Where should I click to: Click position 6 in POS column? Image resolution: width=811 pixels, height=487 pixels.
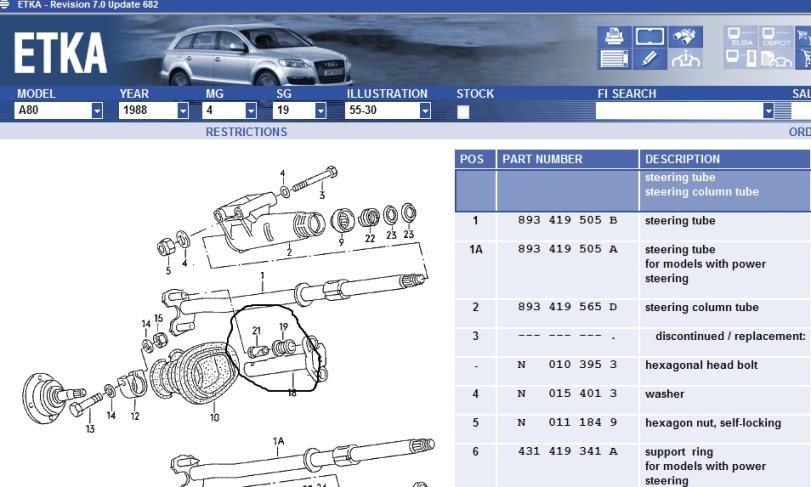pyautogui.click(x=475, y=452)
